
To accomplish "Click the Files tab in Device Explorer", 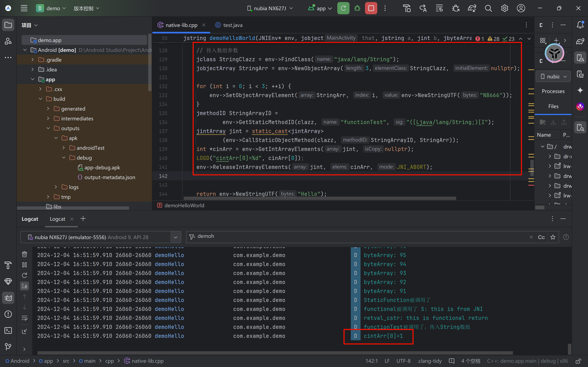I will point(553,106).
